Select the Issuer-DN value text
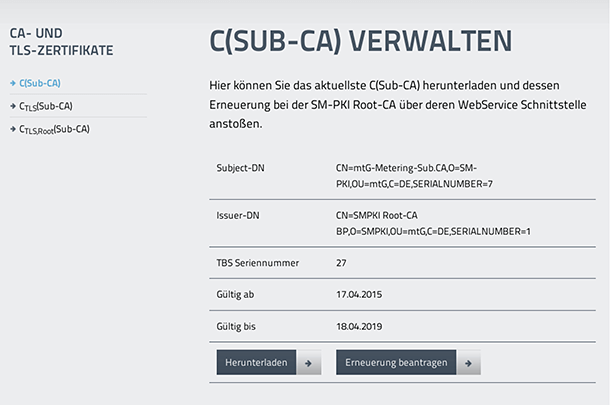Screen dimensions: 610x405 coord(433,223)
